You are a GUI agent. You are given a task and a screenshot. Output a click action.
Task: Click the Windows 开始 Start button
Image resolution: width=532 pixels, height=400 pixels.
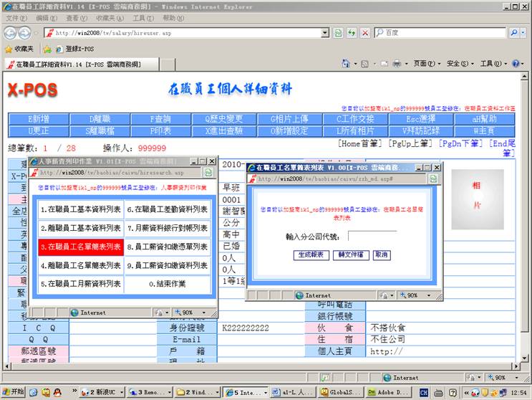pyautogui.click(x=13, y=392)
